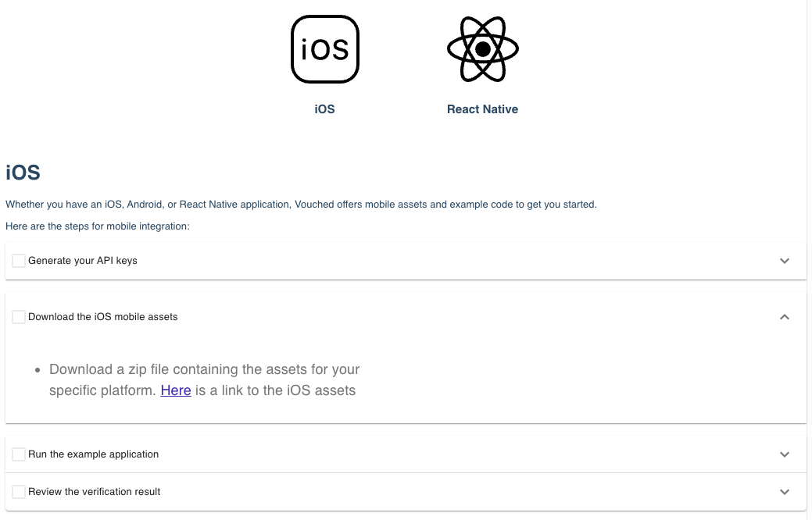Expand the Review the verification result section
The width and height of the screenshot is (812, 520).
785,492
